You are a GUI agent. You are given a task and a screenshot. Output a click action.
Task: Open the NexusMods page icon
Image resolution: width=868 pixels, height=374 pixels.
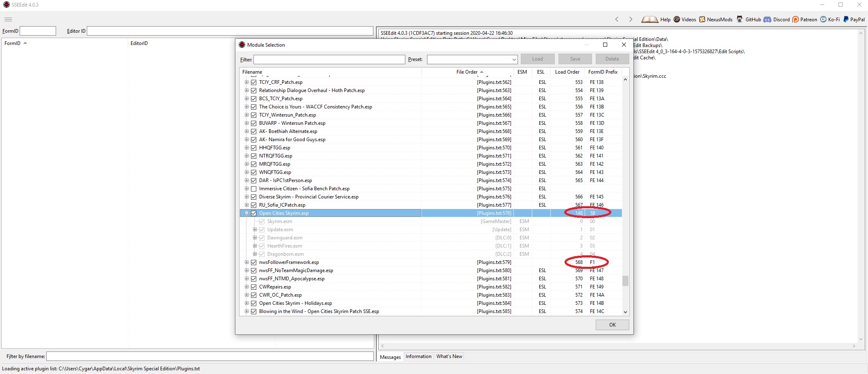coord(702,19)
